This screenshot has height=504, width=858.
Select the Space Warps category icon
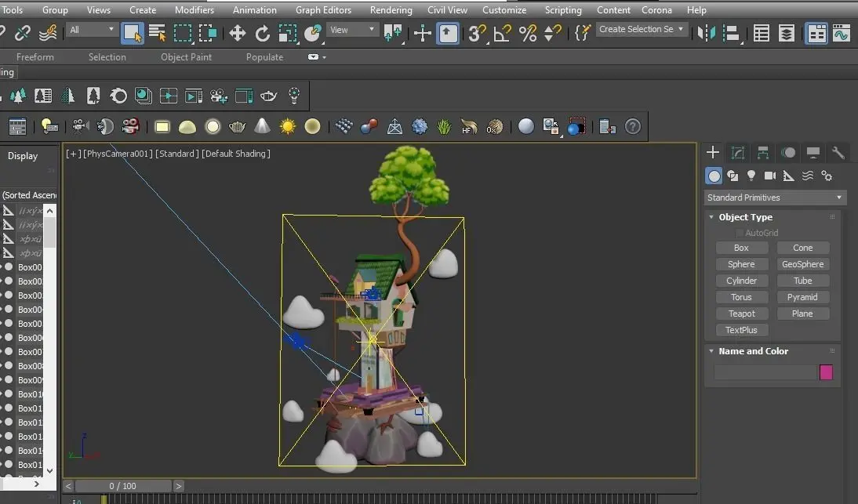coord(808,176)
